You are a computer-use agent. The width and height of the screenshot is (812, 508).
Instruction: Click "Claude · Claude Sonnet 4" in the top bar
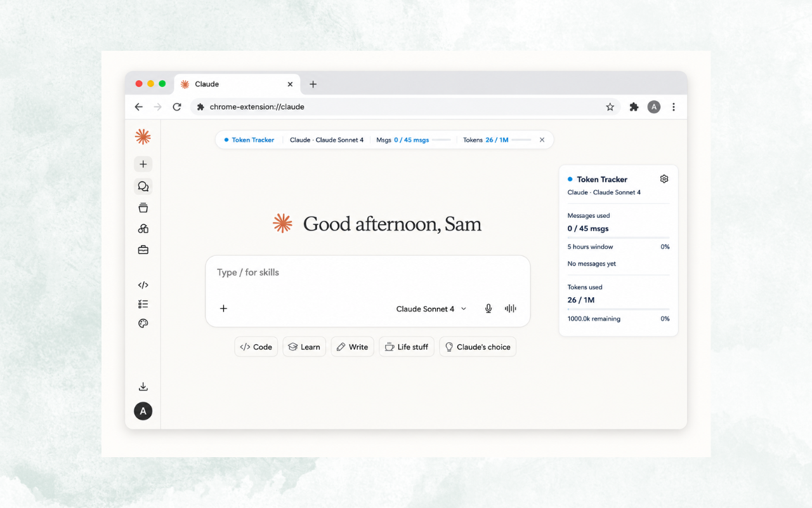coord(327,140)
